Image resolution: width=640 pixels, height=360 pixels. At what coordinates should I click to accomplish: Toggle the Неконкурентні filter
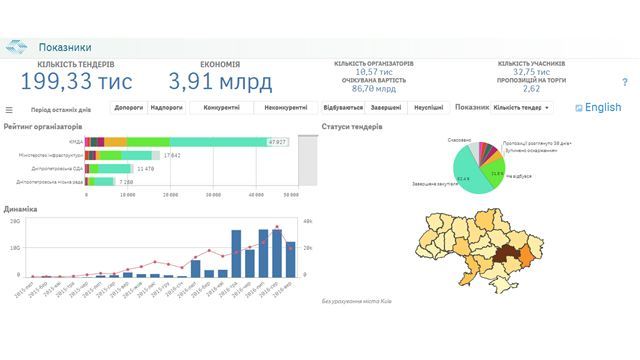(286, 108)
